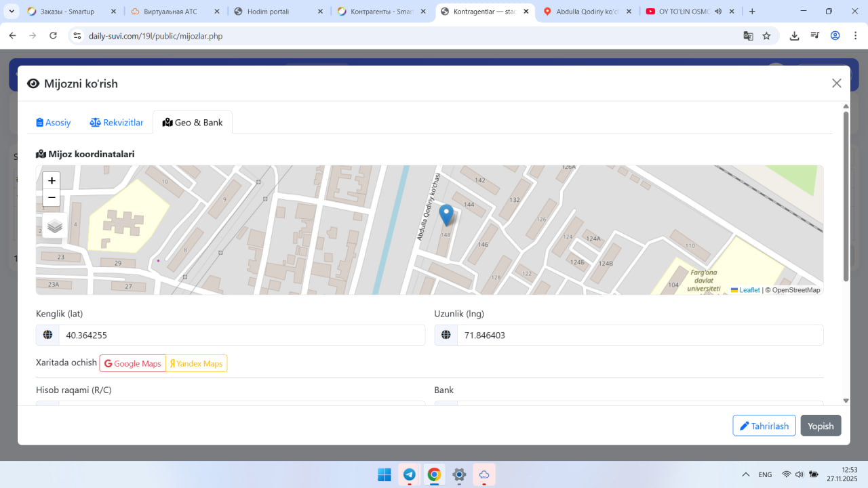Click the Kenglik (lat) input field
Image resolution: width=868 pixels, height=488 pixels.
tap(241, 335)
